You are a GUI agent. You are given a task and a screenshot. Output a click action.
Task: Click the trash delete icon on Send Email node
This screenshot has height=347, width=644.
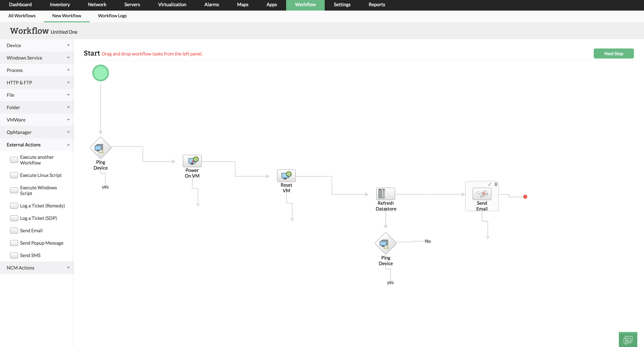click(x=496, y=184)
